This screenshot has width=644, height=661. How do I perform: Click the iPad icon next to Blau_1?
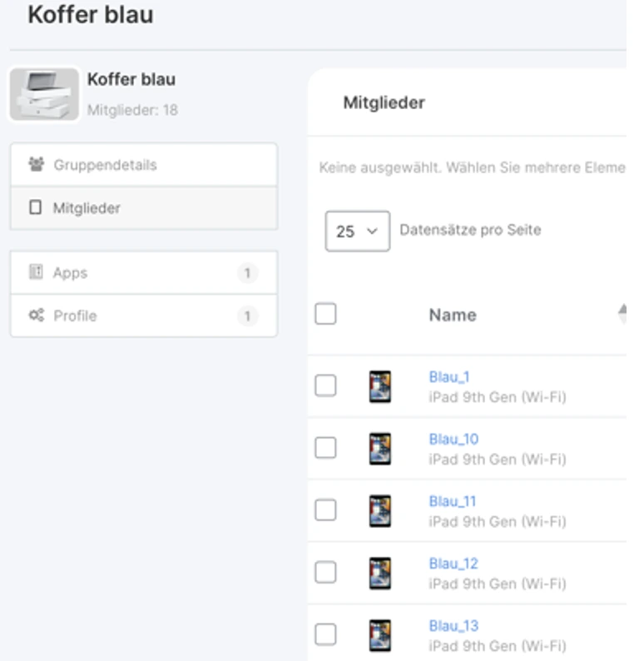tap(379, 386)
